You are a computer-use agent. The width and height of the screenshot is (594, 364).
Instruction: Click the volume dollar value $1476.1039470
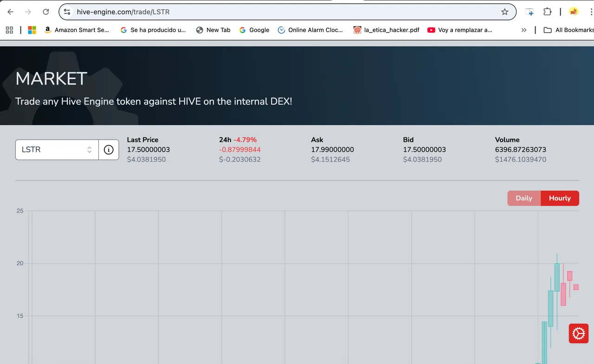(521, 159)
